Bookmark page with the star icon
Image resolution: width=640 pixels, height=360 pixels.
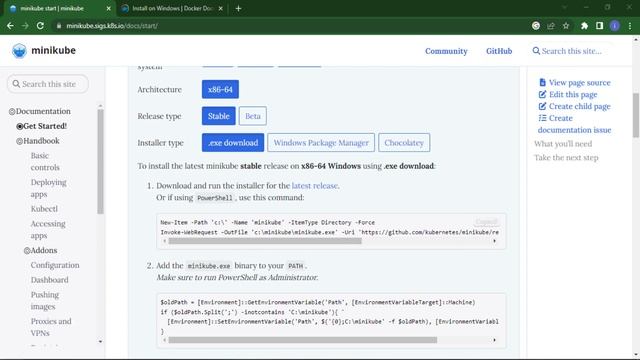[566, 26]
